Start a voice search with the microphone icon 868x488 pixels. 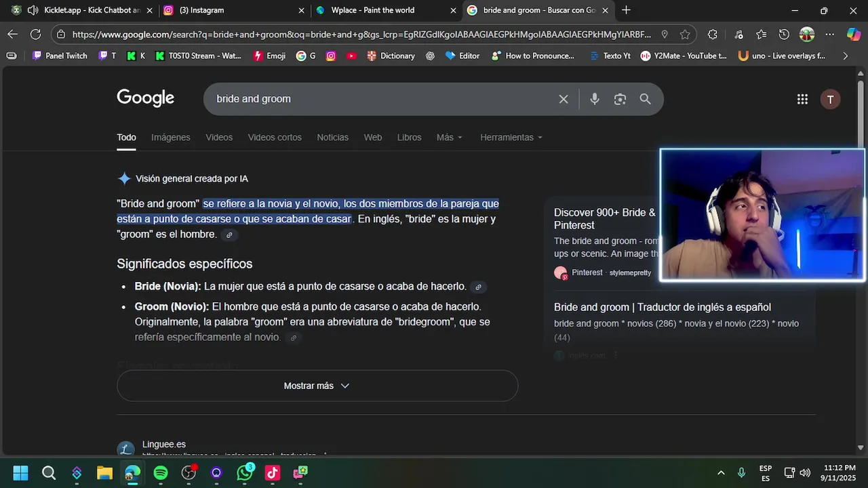tap(595, 99)
